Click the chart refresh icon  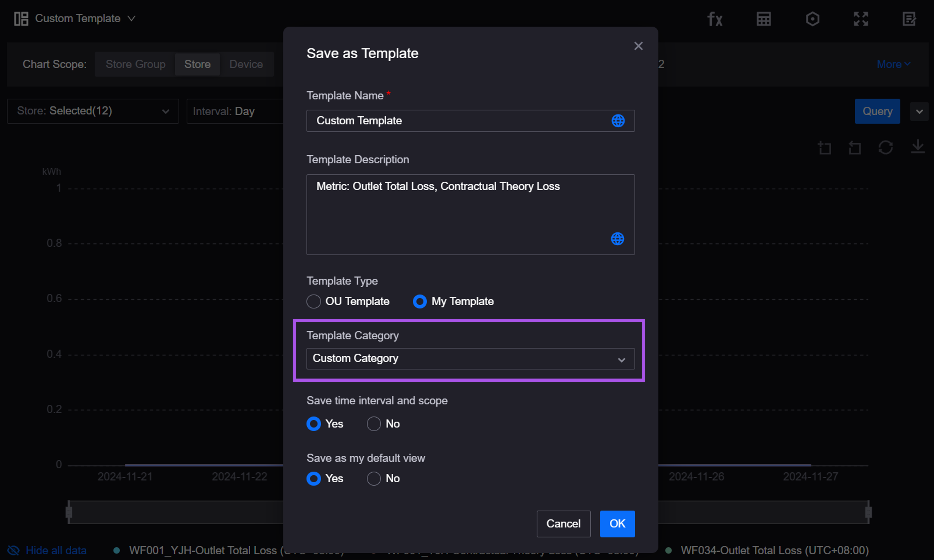[x=885, y=148]
